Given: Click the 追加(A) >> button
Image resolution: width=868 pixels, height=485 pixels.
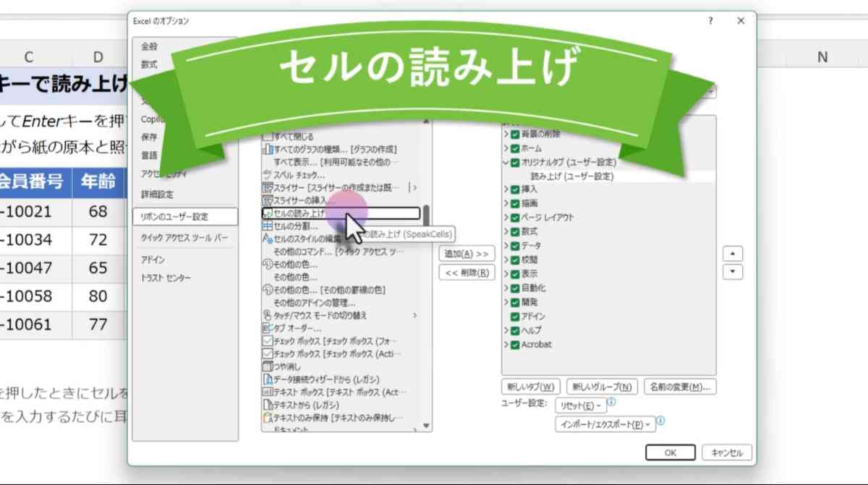Looking at the screenshot, I should [x=467, y=254].
